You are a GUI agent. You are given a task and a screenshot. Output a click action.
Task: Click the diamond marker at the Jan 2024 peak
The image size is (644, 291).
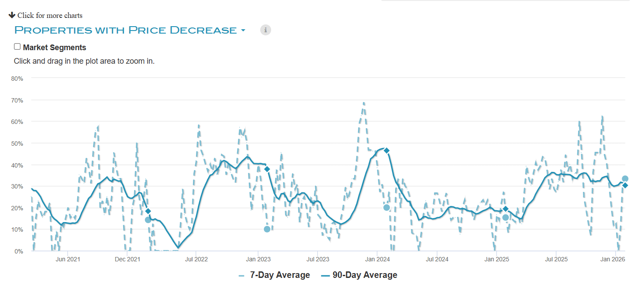pos(386,151)
